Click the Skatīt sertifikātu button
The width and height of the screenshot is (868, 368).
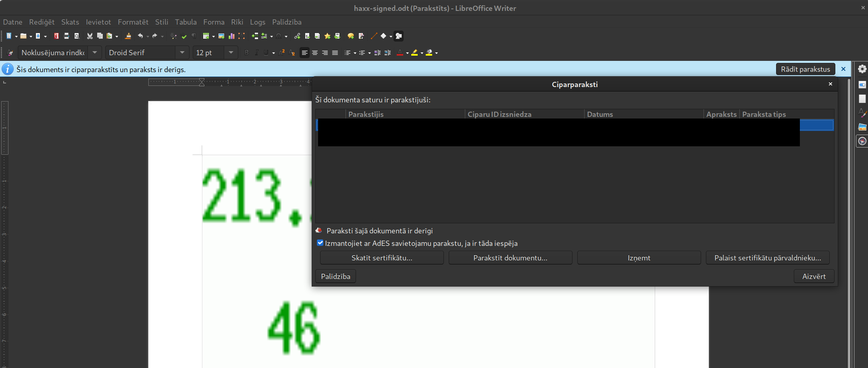pyautogui.click(x=381, y=258)
